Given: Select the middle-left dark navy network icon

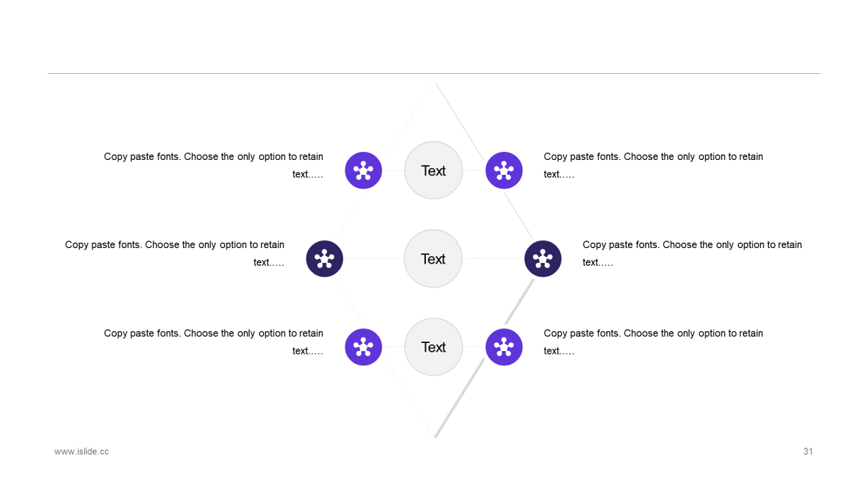Looking at the screenshot, I should (x=325, y=258).
